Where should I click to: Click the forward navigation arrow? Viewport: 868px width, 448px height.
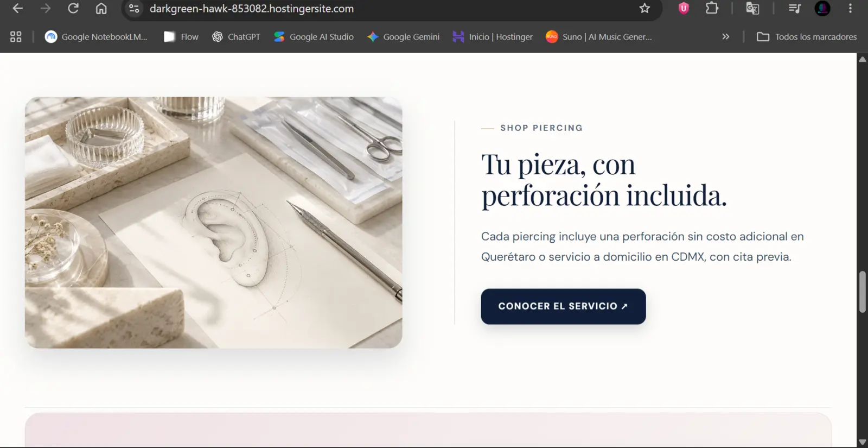tap(46, 9)
